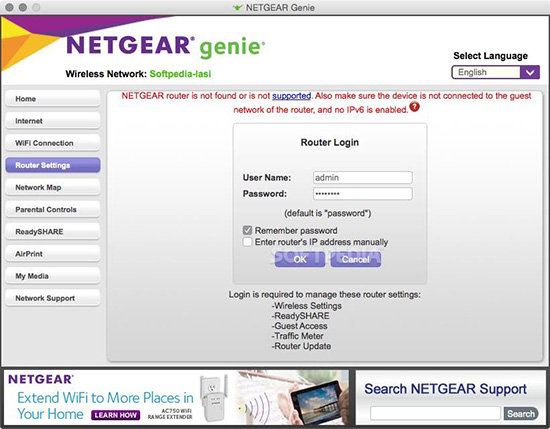550x429 pixels.
Task: Click the 'Search NETGEAR Support' heading
Action: point(445,389)
